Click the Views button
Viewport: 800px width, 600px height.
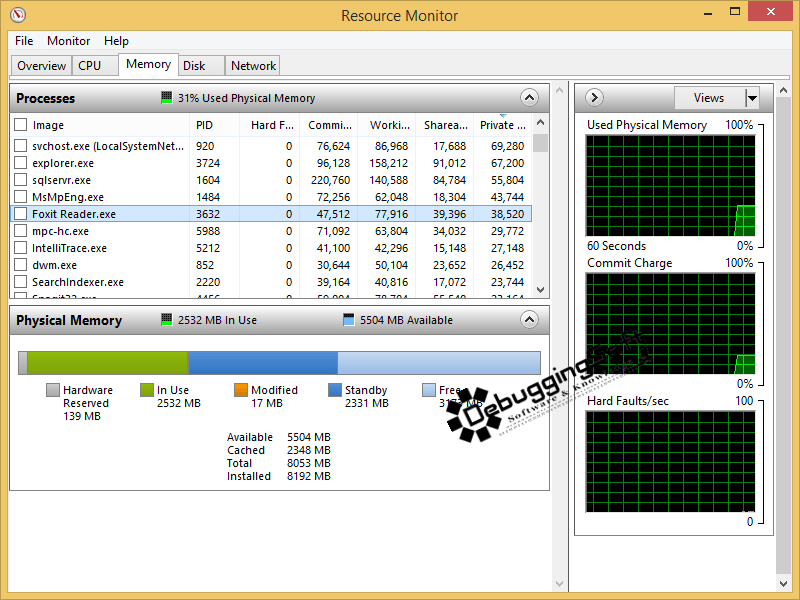click(710, 97)
